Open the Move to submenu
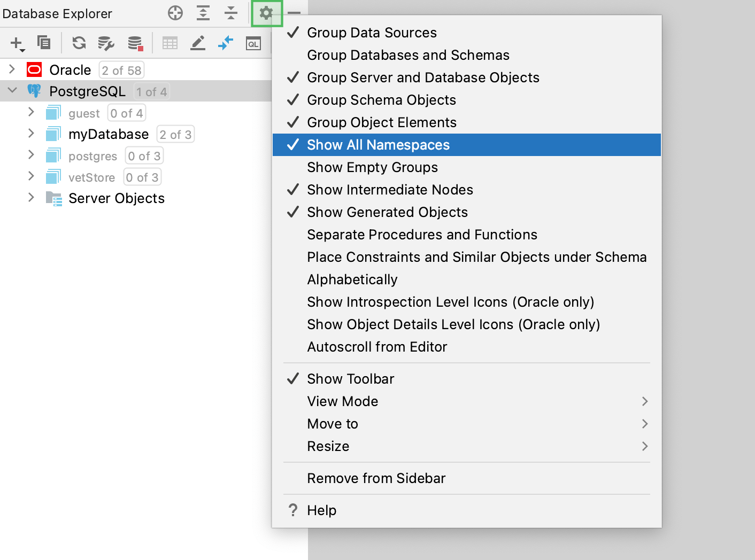 (467, 424)
